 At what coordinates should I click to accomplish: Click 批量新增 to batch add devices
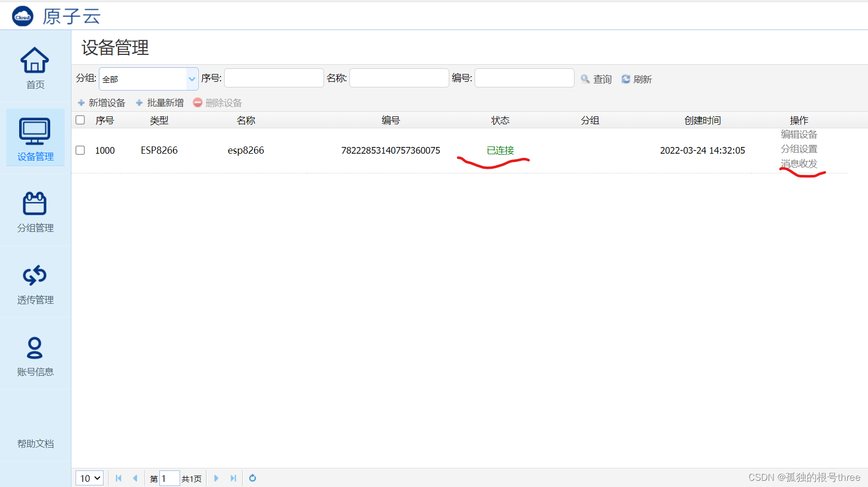pyautogui.click(x=160, y=103)
